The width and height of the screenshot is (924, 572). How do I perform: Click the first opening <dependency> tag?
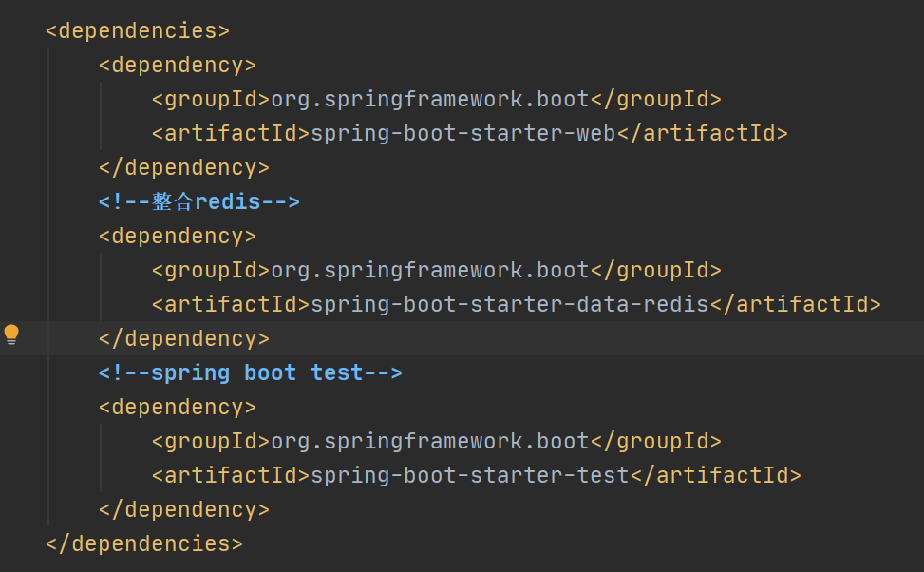click(x=178, y=65)
